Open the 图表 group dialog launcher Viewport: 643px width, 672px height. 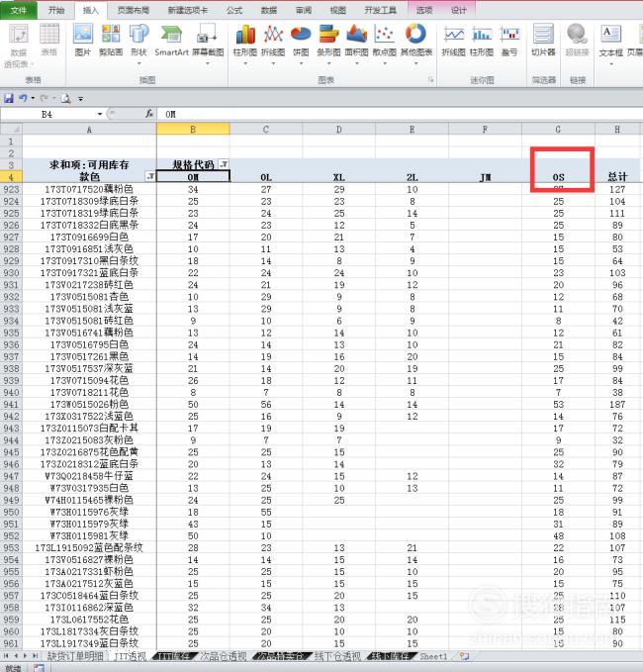pos(430,80)
